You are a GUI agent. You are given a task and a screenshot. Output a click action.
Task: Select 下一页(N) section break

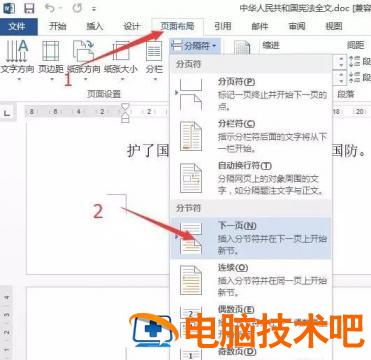tap(251, 238)
